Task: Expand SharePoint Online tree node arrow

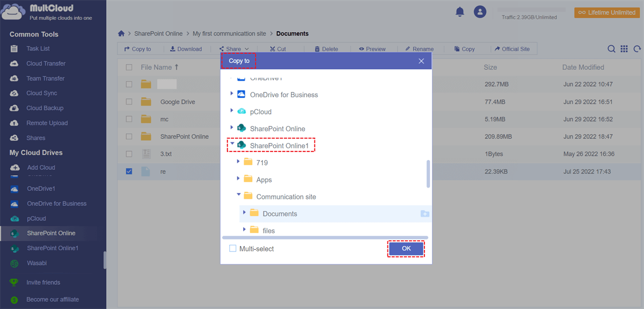Action: coord(232,128)
